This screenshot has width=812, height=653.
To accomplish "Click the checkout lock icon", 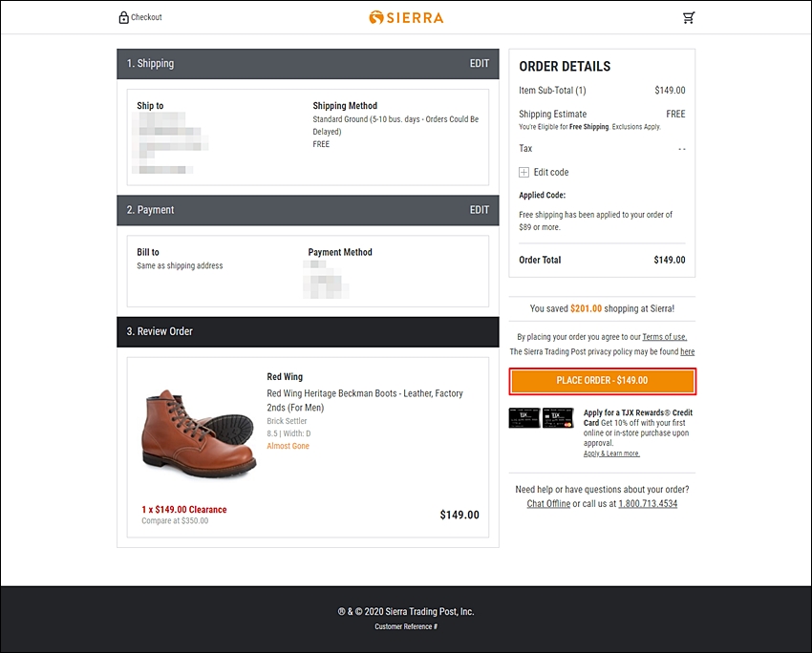I will 123,17.
